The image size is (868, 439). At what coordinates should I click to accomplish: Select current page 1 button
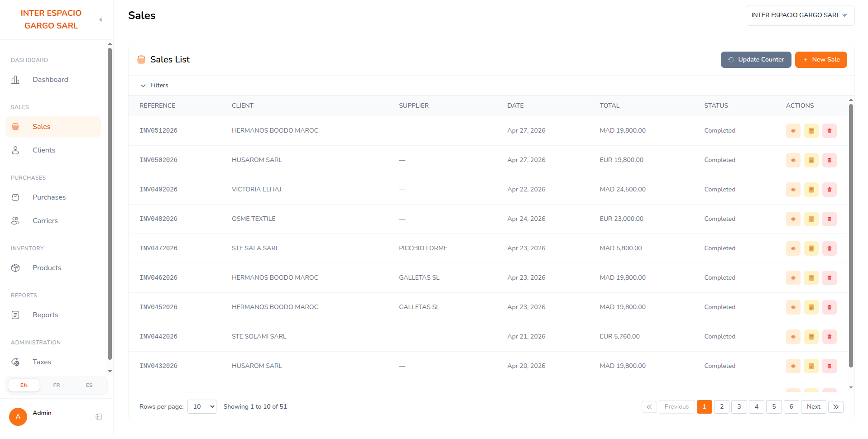click(704, 406)
